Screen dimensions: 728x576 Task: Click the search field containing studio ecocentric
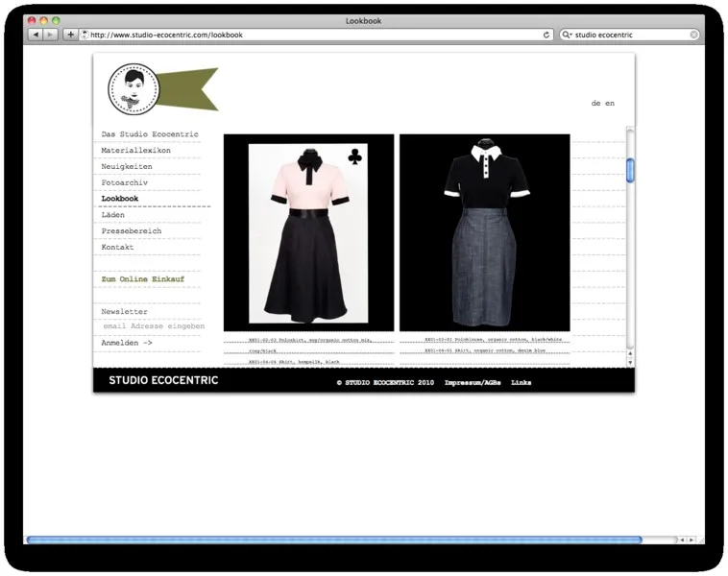[x=629, y=35]
